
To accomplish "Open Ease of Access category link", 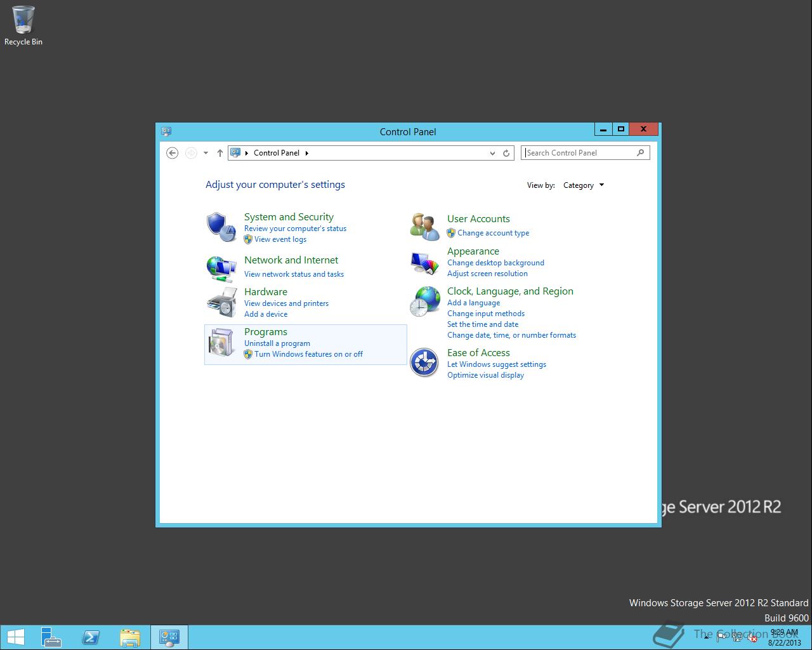I will point(478,353).
